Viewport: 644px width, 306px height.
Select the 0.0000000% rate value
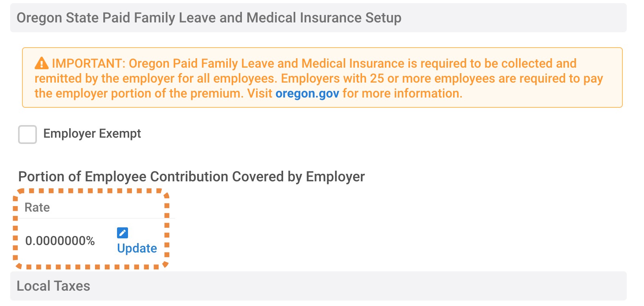click(60, 241)
